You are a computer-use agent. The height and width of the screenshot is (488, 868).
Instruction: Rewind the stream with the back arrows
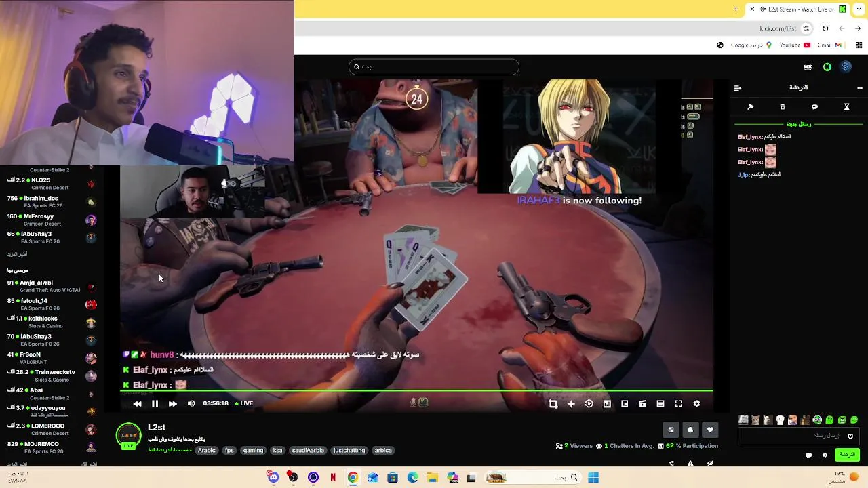(x=137, y=403)
